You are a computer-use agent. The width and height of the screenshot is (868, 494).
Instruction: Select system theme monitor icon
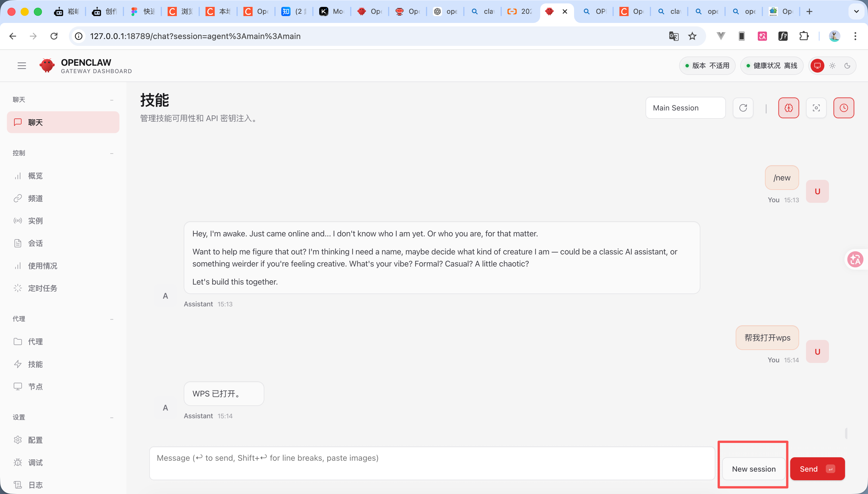(817, 66)
